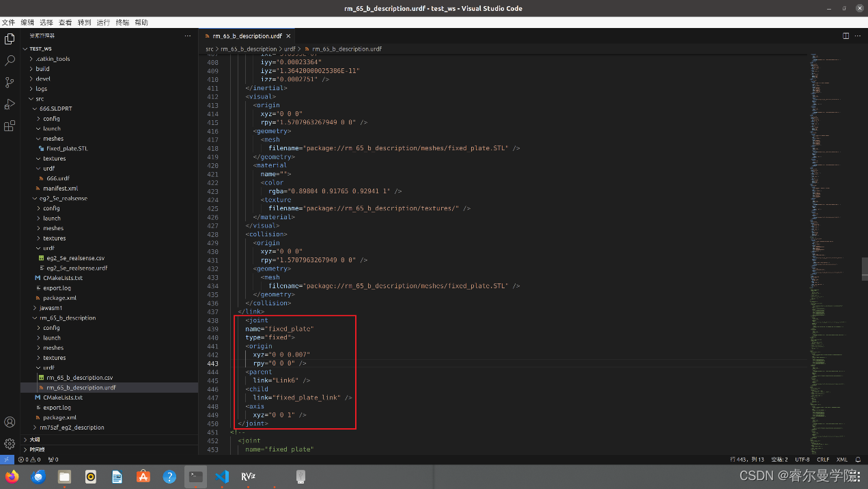Expand the rm75zf_eg2_description folder
Screen dimensions: 868x489
[x=109, y=428]
